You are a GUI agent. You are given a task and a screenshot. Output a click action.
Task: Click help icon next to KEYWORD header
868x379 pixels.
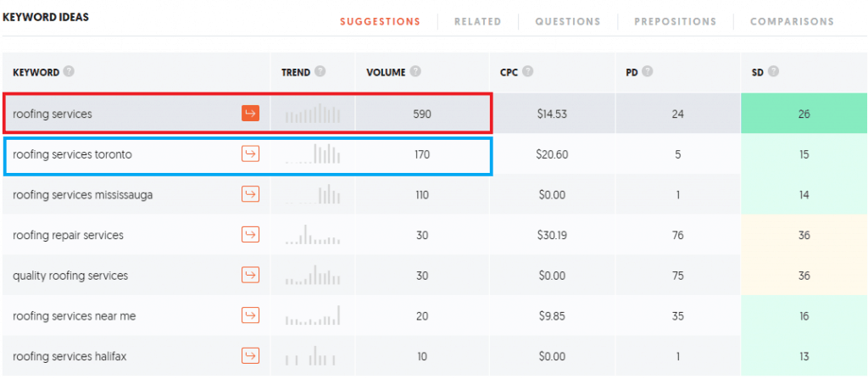tap(69, 71)
